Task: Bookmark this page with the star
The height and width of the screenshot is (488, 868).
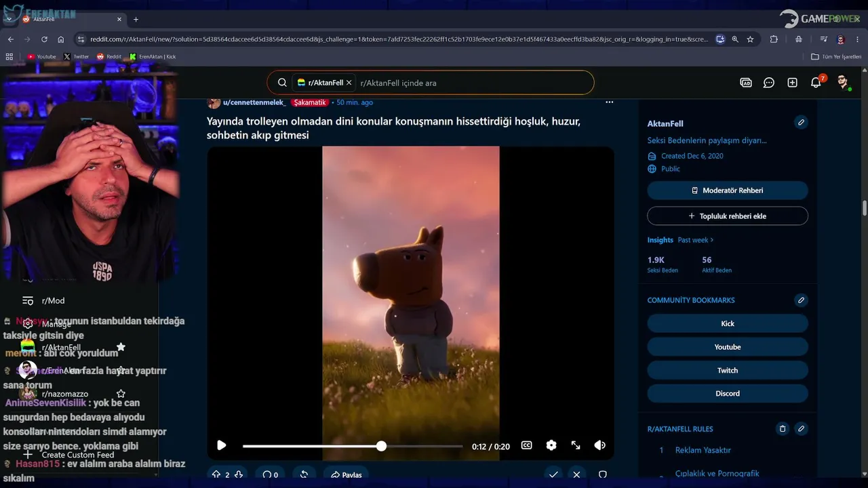Action: click(x=750, y=39)
